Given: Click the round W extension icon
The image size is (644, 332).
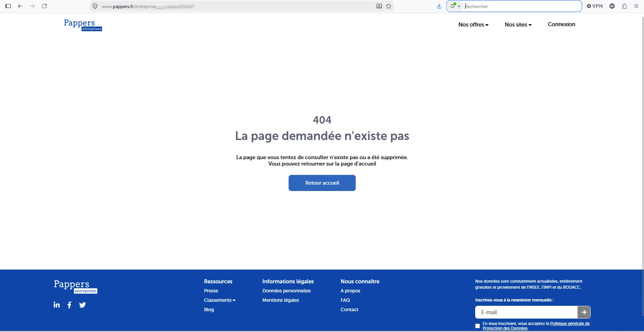Looking at the screenshot, I should point(612,6).
